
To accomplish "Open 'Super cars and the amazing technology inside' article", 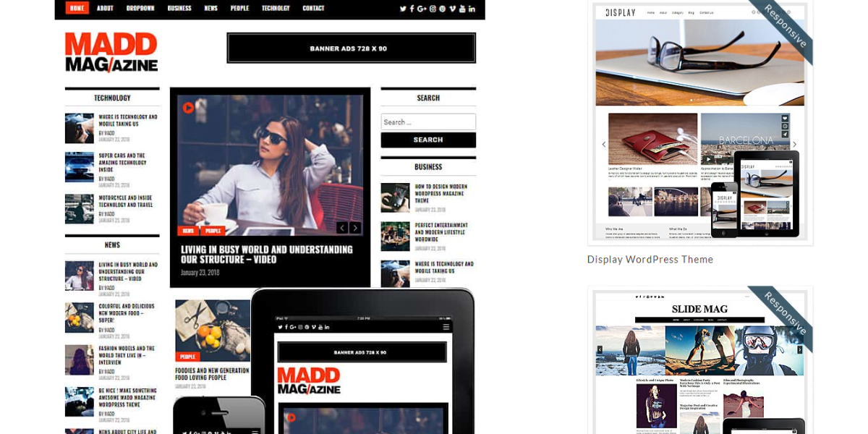I will [122, 163].
